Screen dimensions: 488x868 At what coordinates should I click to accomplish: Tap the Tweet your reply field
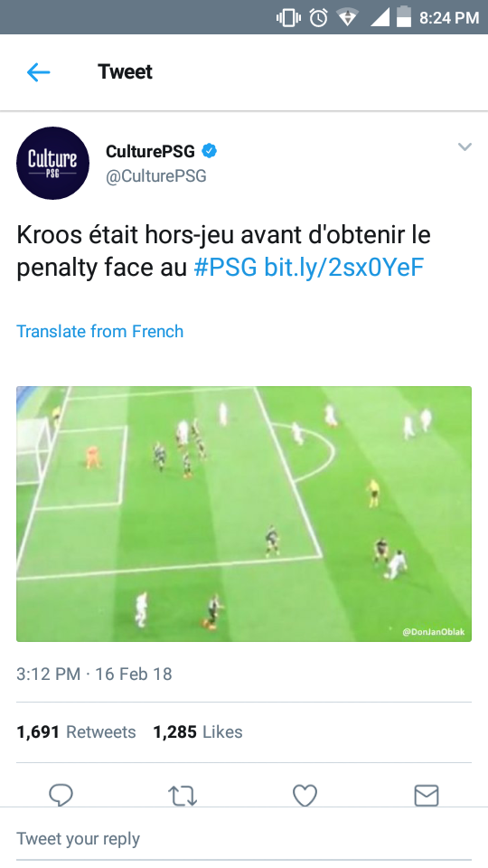244,839
